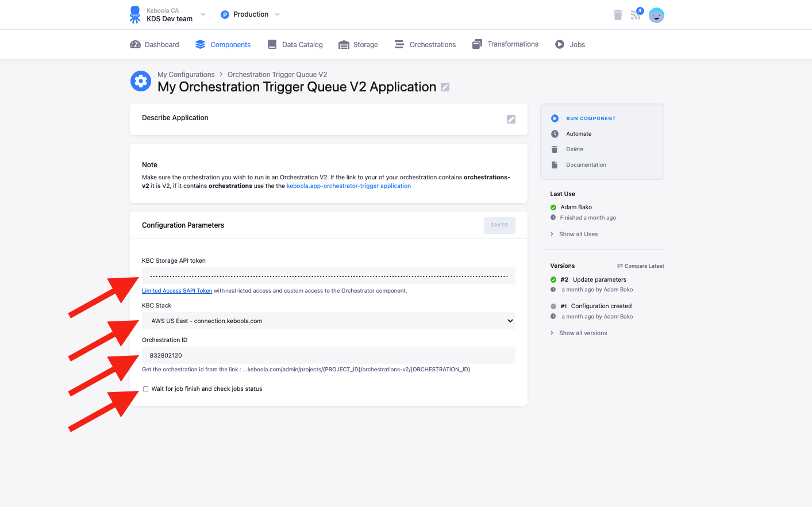Click the Saved button

(x=499, y=225)
